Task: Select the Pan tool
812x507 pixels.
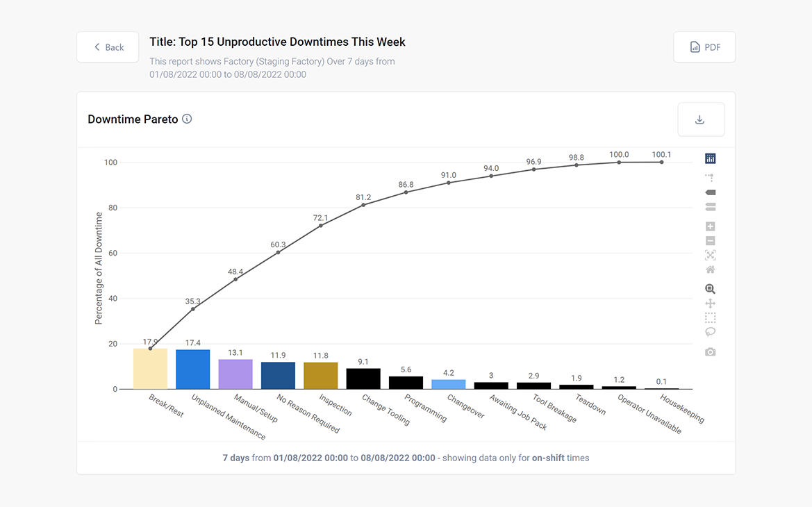Action: pos(710,304)
